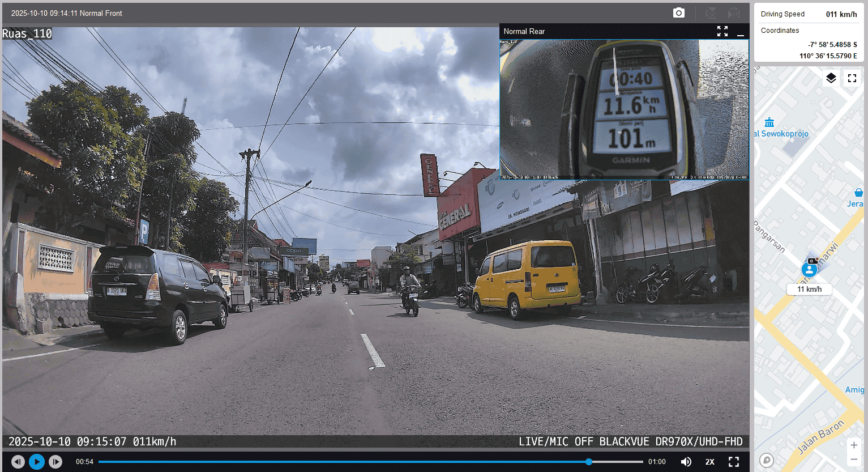Viewport: 868px width, 472px height.
Task: Change the 2X playback speed
Action: click(709, 462)
